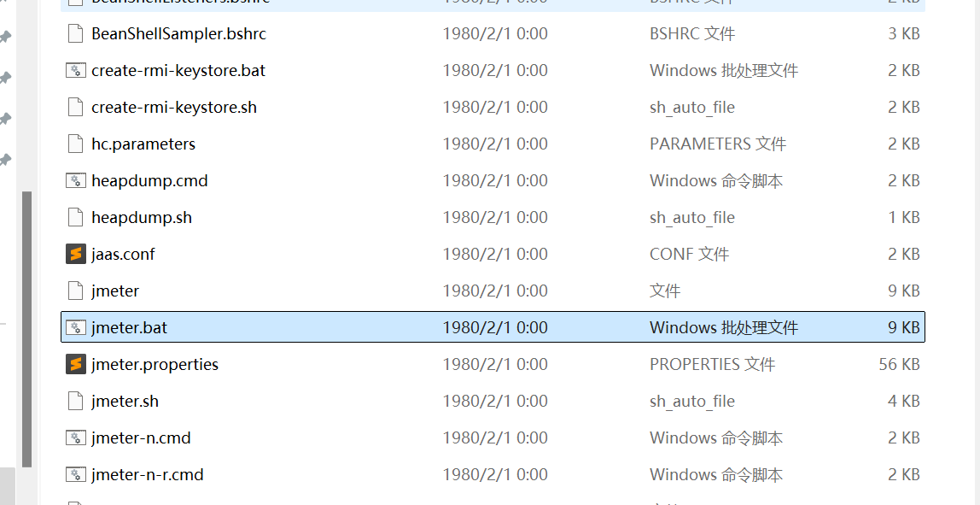Click the 3 KB size of BeanShellSampler.bshrc
The height and width of the screenshot is (505, 980).
pyautogui.click(x=904, y=33)
